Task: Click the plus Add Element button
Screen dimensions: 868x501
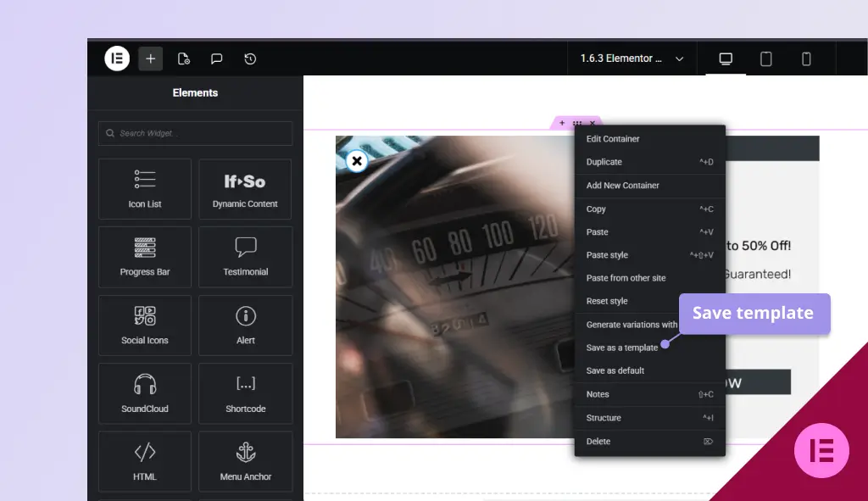Action: pyautogui.click(x=150, y=58)
